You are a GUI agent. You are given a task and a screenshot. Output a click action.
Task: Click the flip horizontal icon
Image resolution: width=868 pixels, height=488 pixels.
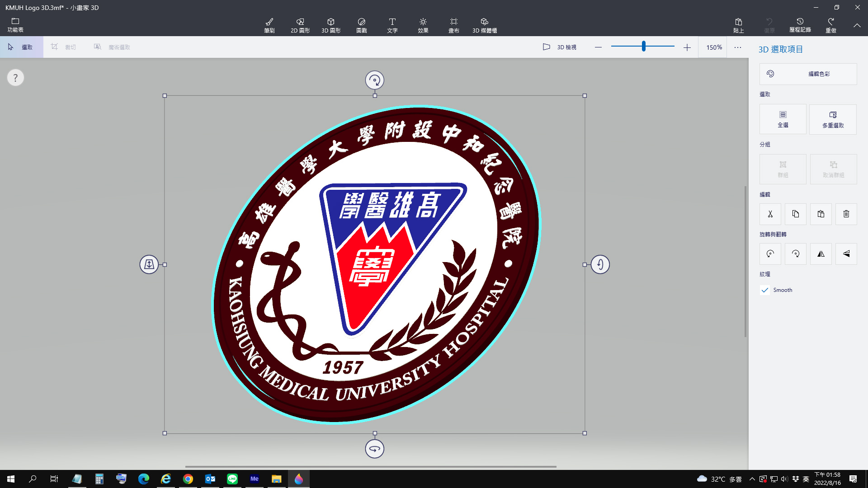[821, 254]
